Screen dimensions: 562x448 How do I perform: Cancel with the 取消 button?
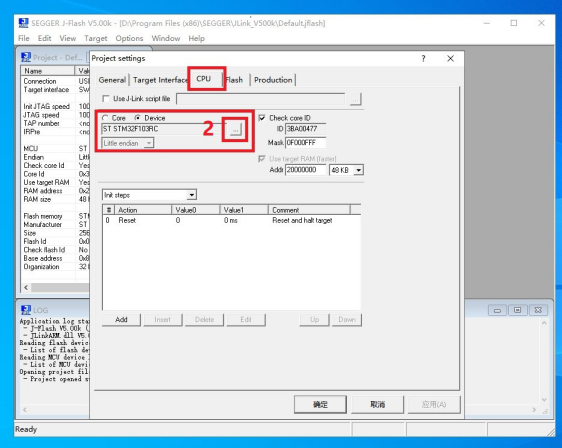pos(377,405)
